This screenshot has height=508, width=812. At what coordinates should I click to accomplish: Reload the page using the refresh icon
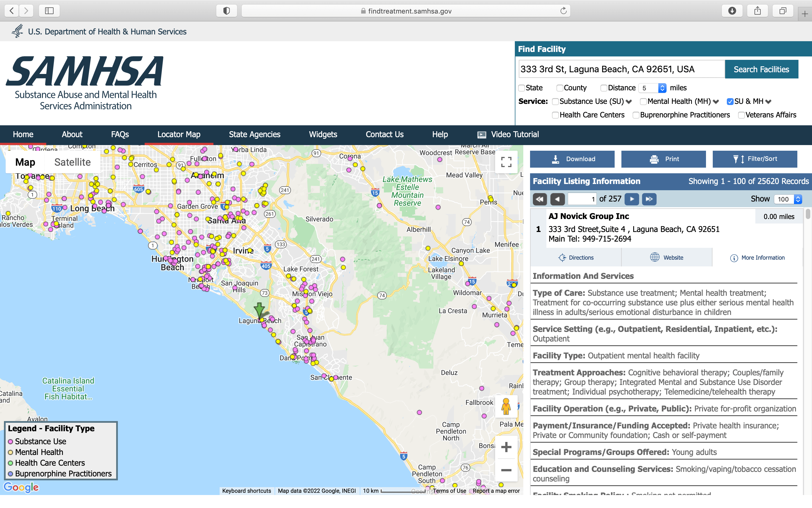pyautogui.click(x=563, y=11)
